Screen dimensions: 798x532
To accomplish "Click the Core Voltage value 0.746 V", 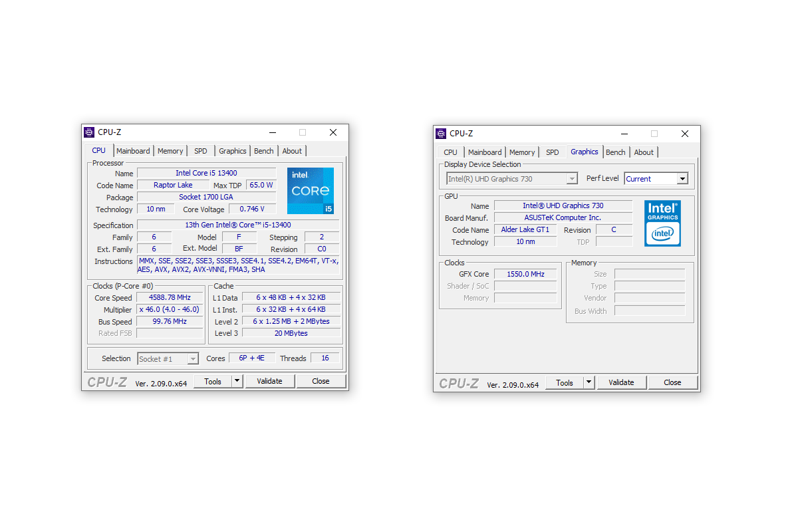I will pos(252,209).
